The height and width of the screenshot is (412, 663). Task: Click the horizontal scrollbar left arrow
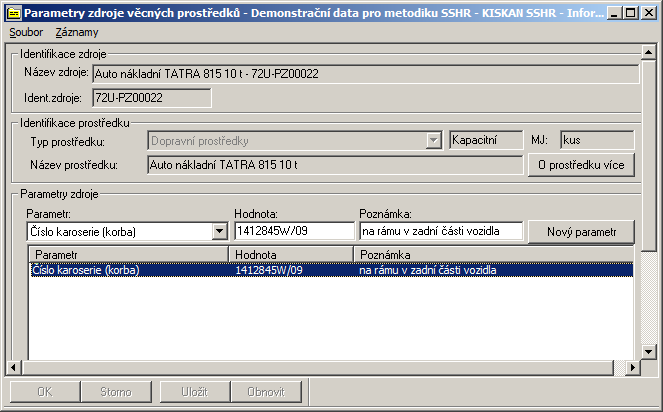pyautogui.click(x=13, y=367)
